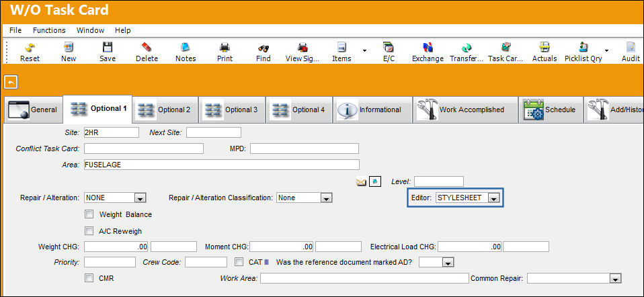
Task: Open Actuals from the toolbar
Action: 545,47
